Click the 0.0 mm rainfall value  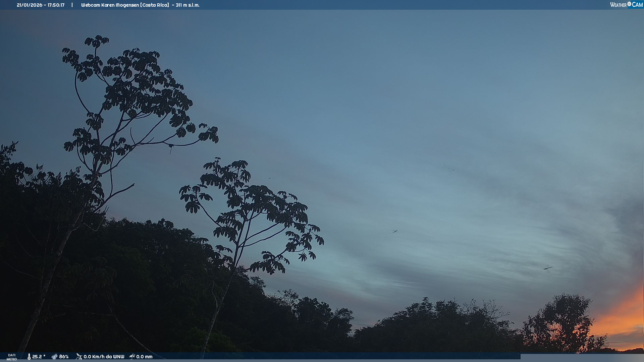pos(144,357)
